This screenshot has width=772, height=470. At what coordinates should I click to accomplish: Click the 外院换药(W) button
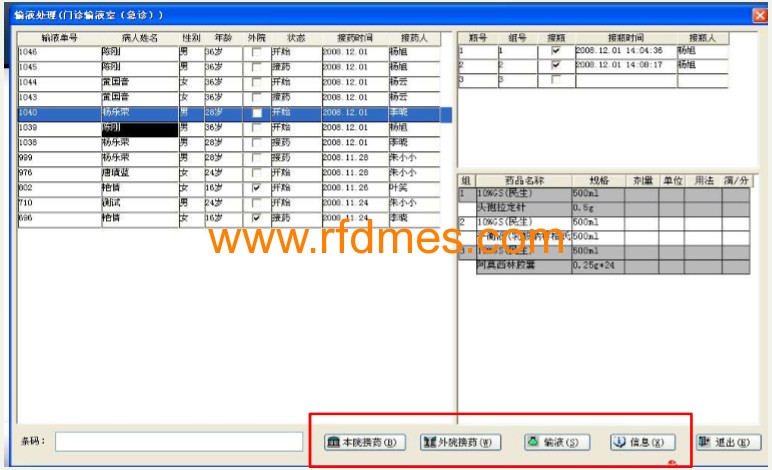[460, 442]
